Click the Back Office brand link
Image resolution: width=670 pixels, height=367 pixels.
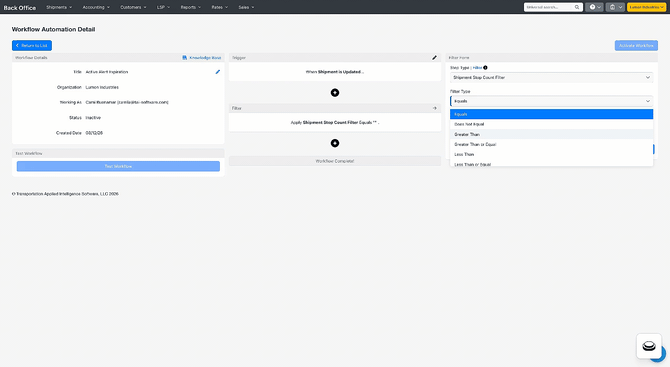click(20, 8)
